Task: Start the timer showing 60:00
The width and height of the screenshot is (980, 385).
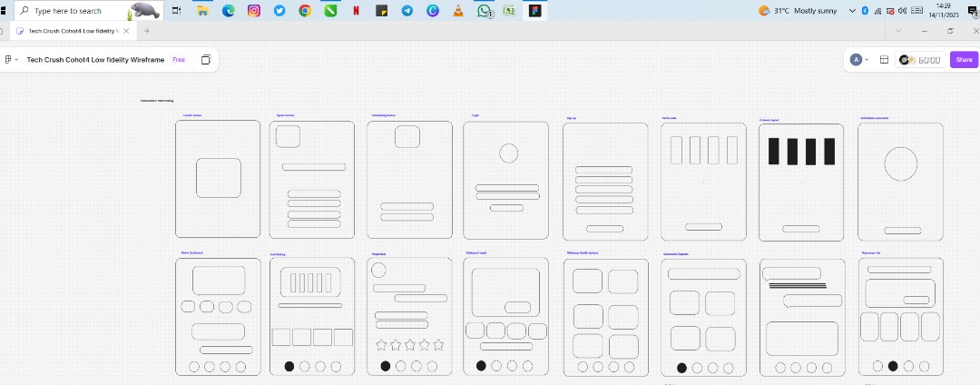Action: (x=920, y=60)
